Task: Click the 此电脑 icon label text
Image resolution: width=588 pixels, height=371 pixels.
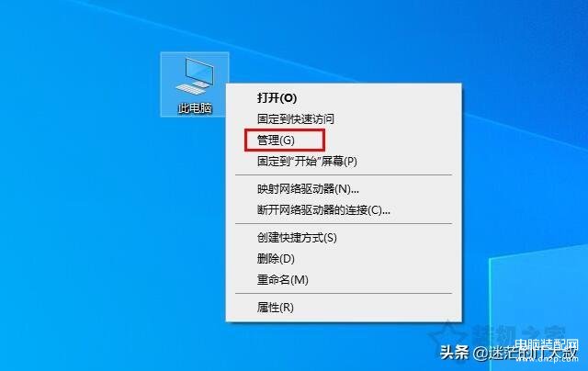Action: [x=195, y=108]
